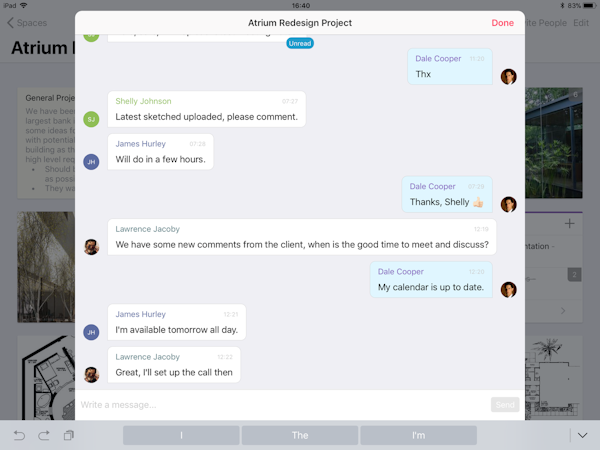Choose the "The" keyboard suggestion

(300, 435)
